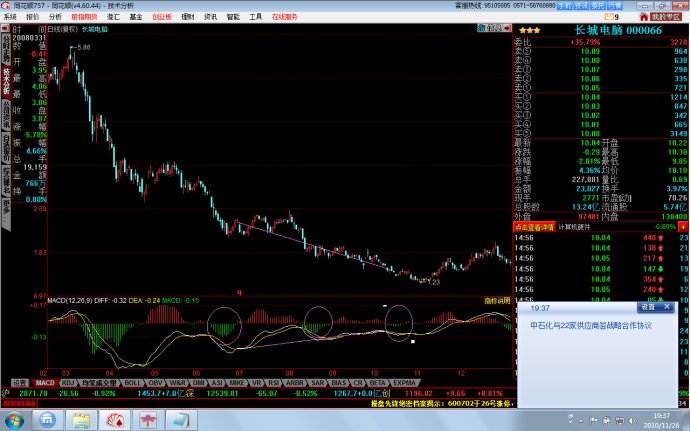This screenshot has height=431, width=690.
Task: Switch to the KDJ indicator tab
Action: pyautogui.click(x=68, y=382)
